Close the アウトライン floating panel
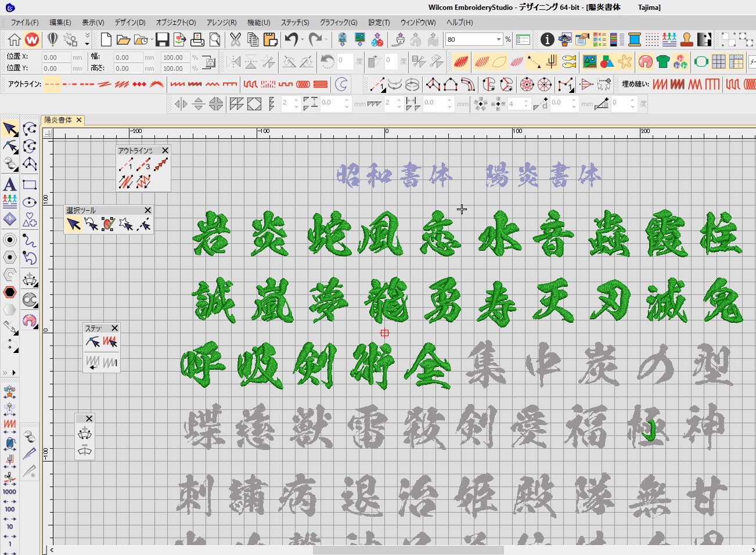 point(165,150)
